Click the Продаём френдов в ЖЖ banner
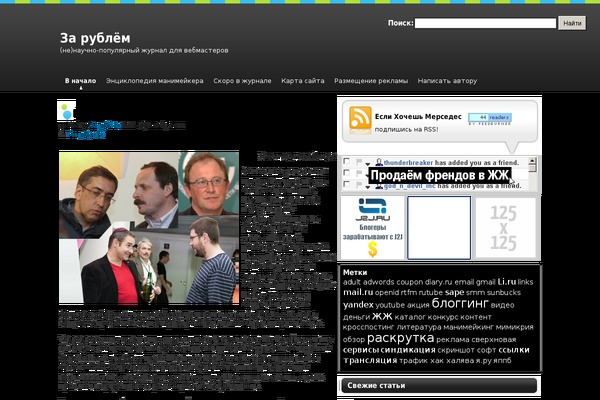Screen dimensions: 600x400 click(440, 175)
